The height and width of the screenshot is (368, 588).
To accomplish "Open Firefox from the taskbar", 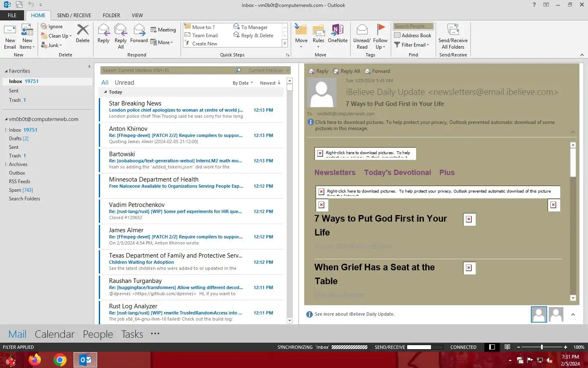I will coord(35,360).
